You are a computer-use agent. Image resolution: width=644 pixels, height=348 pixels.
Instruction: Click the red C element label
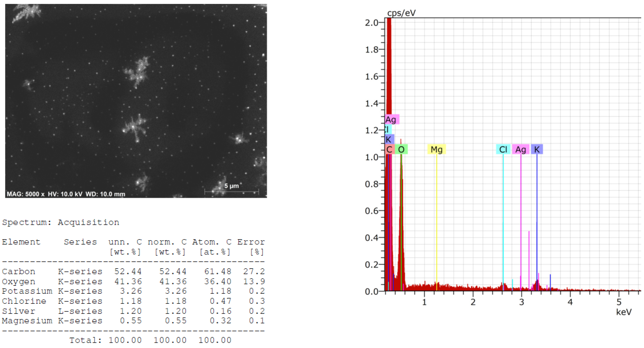[389, 149]
